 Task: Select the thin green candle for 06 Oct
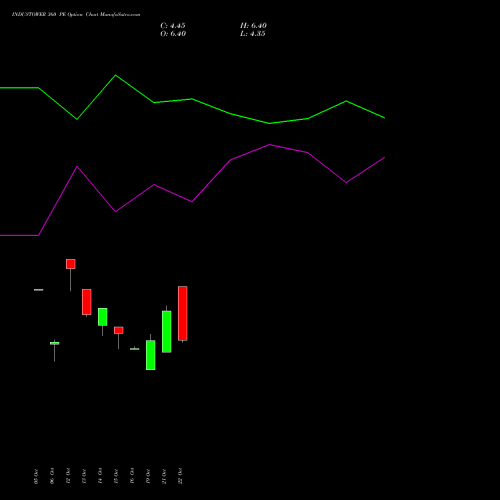click(55, 343)
